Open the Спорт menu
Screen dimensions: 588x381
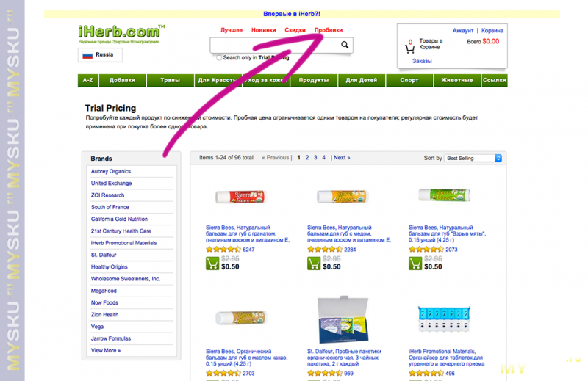tap(409, 80)
